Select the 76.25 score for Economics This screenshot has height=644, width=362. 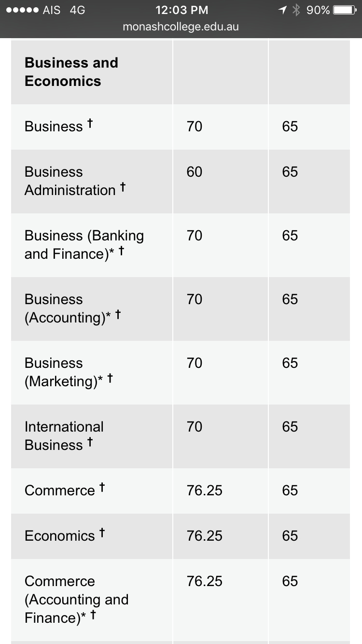coord(205,536)
